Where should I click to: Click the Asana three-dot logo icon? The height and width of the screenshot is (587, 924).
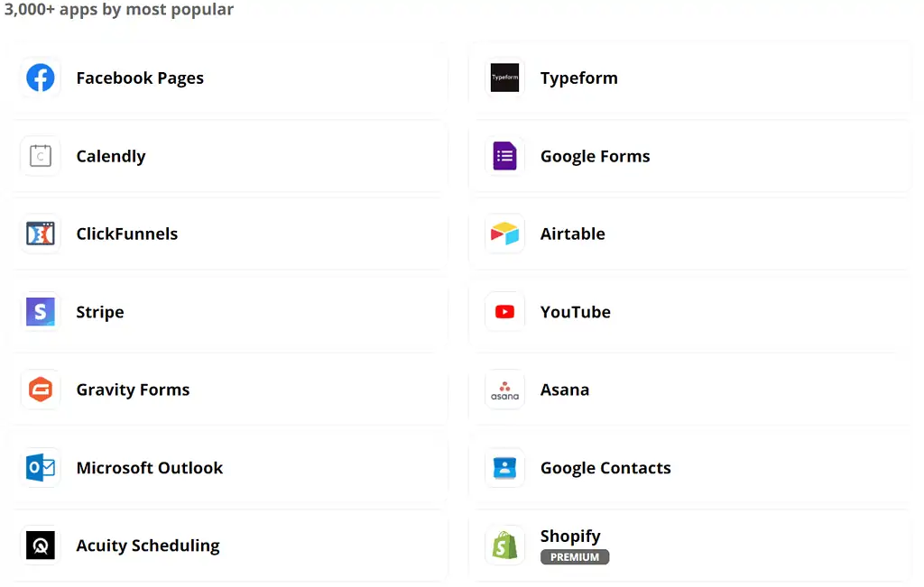click(504, 390)
